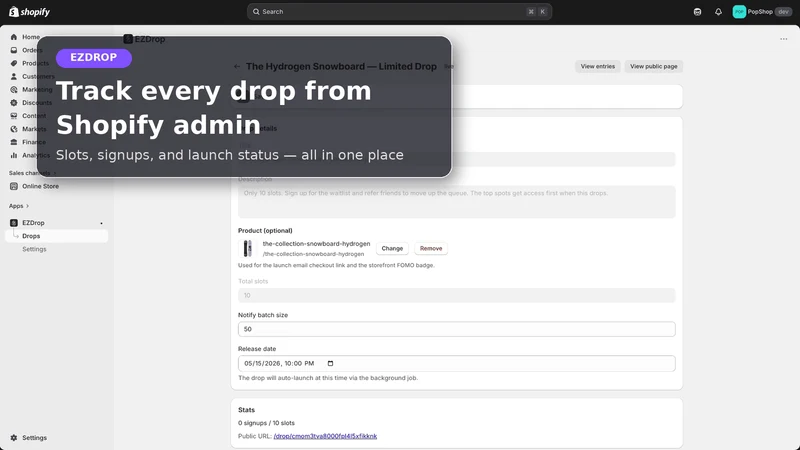Click the Orders icon in sidebar
Screen dimensions: 800x450
click(14, 50)
